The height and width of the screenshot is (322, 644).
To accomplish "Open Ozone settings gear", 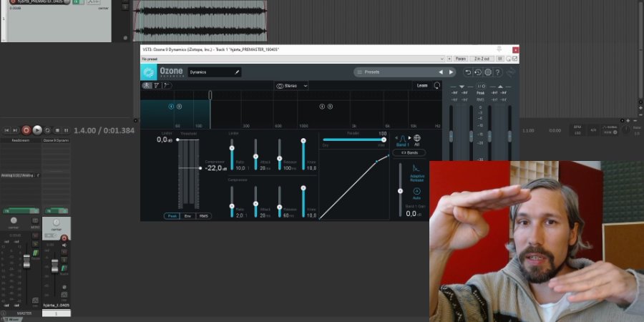I will click(x=487, y=72).
